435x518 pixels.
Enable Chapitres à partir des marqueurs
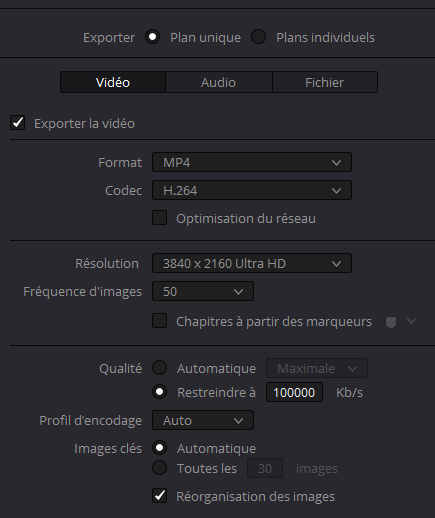tap(160, 321)
